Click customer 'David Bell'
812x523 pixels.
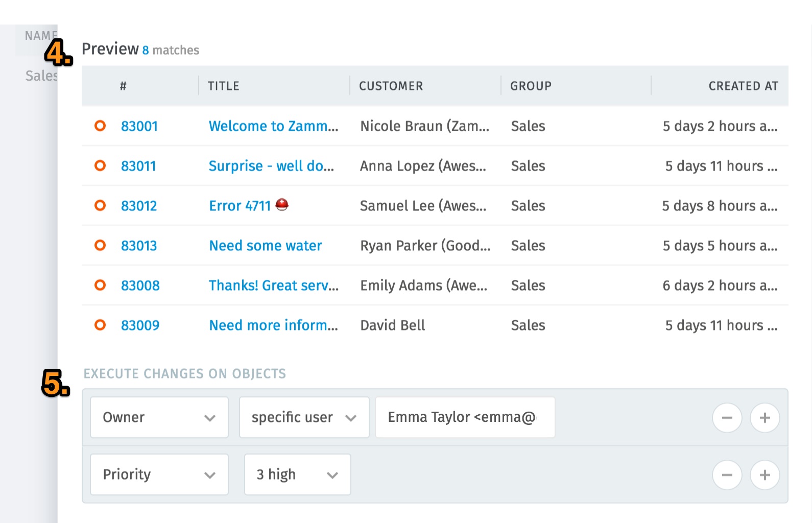tap(393, 325)
